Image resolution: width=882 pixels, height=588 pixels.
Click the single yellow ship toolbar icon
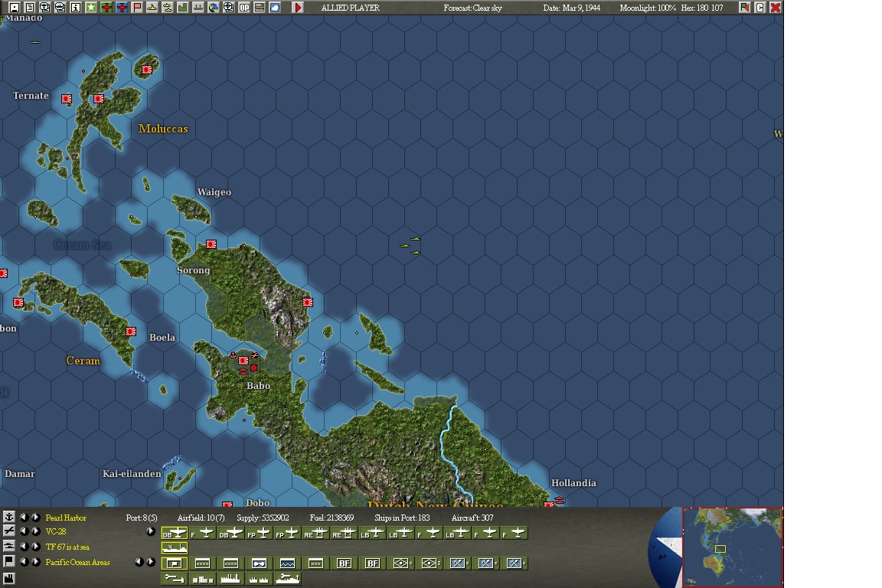click(152, 8)
